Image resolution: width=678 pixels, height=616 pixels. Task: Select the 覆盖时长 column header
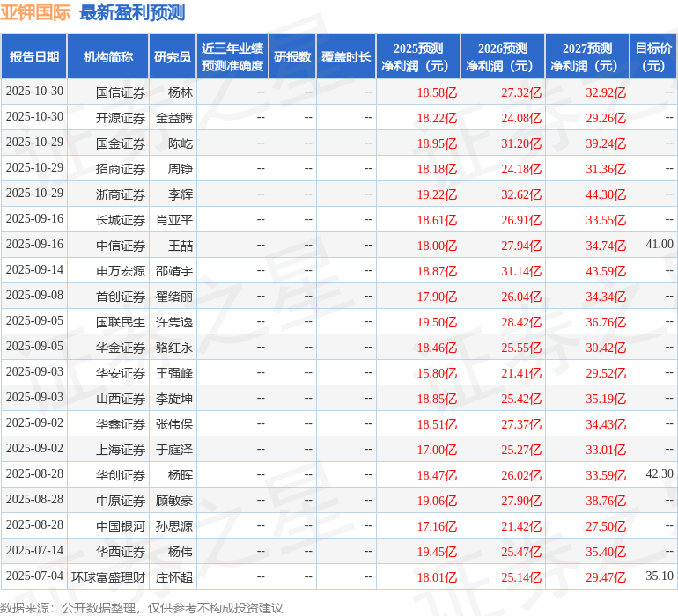(x=346, y=57)
